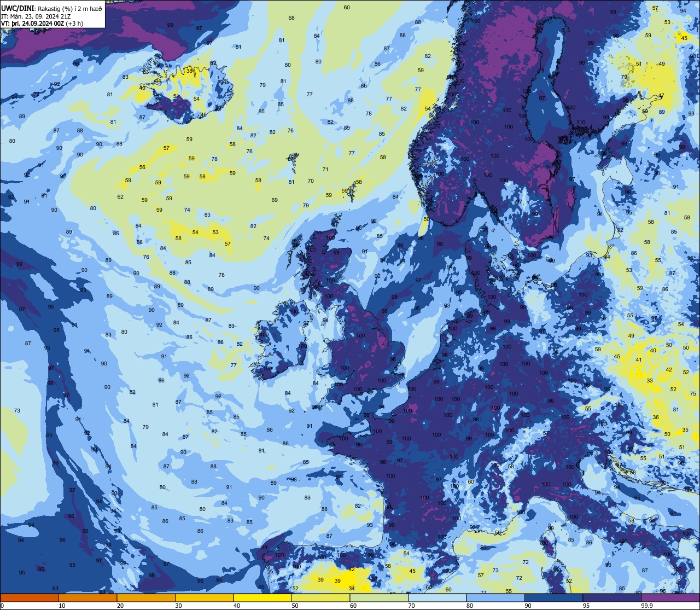This screenshot has height=610, width=700.
Task: Select the medium blue 90–95 legend swatch
Action: pos(553,598)
